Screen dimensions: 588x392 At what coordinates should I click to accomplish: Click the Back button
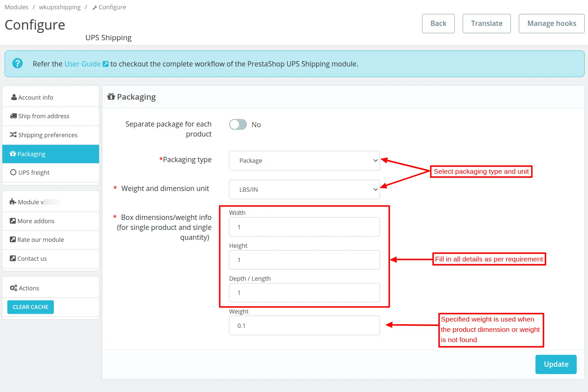click(x=438, y=24)
